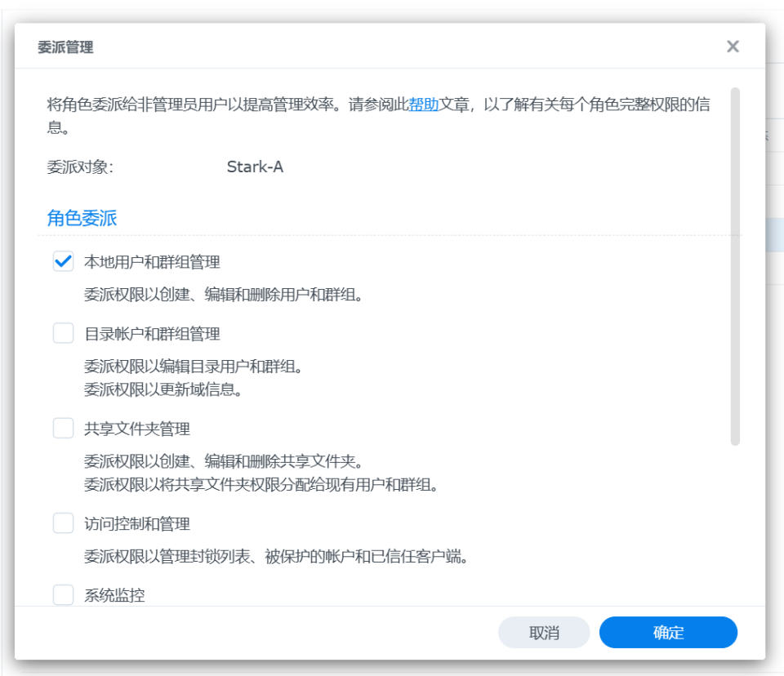Click the 系统监控 role label
Image resolution: width=784 pixels, height=676 pixels.
(x=114, y=596)
